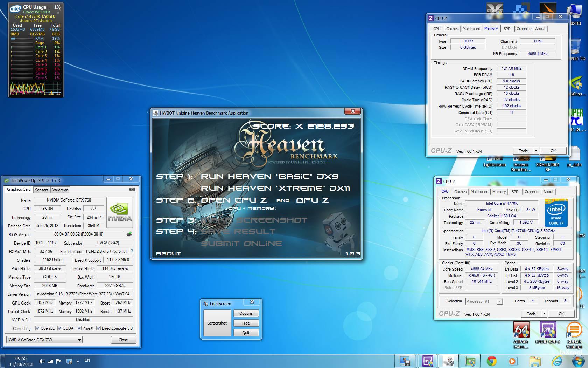Open Caches tab in lower CPU-Z window

461,192
